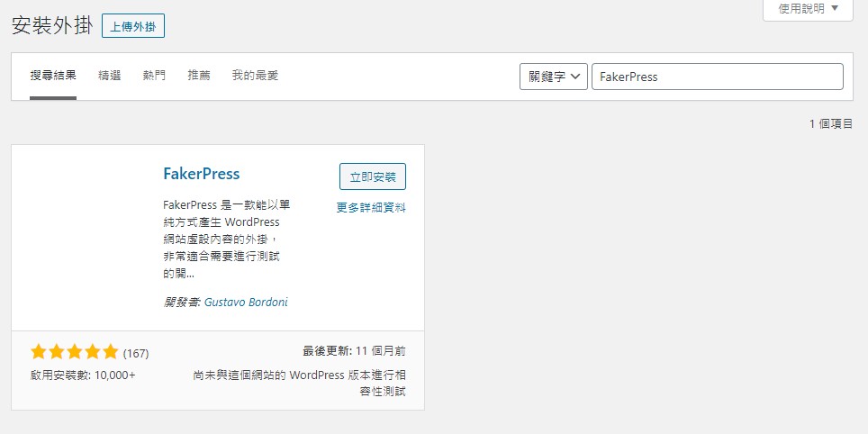This screenshot has width=868, height=434.
Task: Expand the 關鍵字 search type dropdown
Action: (x=554, y=77)
